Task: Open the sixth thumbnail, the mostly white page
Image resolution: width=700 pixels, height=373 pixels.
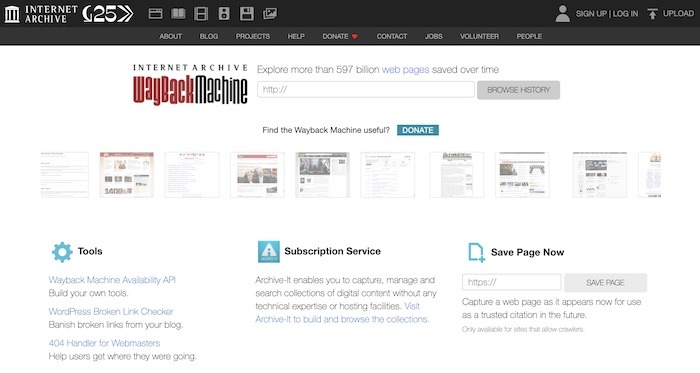Action: point(388,175)
